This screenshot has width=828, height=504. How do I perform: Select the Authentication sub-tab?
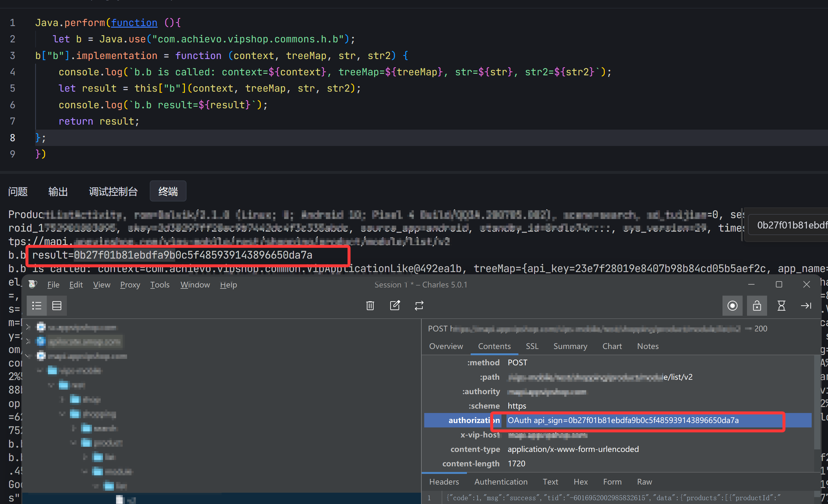click(501, 481)
